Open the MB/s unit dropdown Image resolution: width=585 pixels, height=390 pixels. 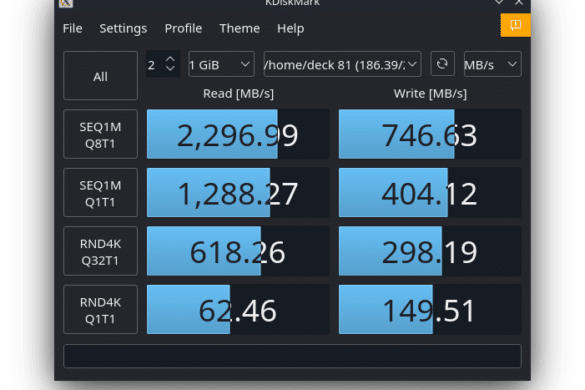pyautogui.click(x=492, y=64)
